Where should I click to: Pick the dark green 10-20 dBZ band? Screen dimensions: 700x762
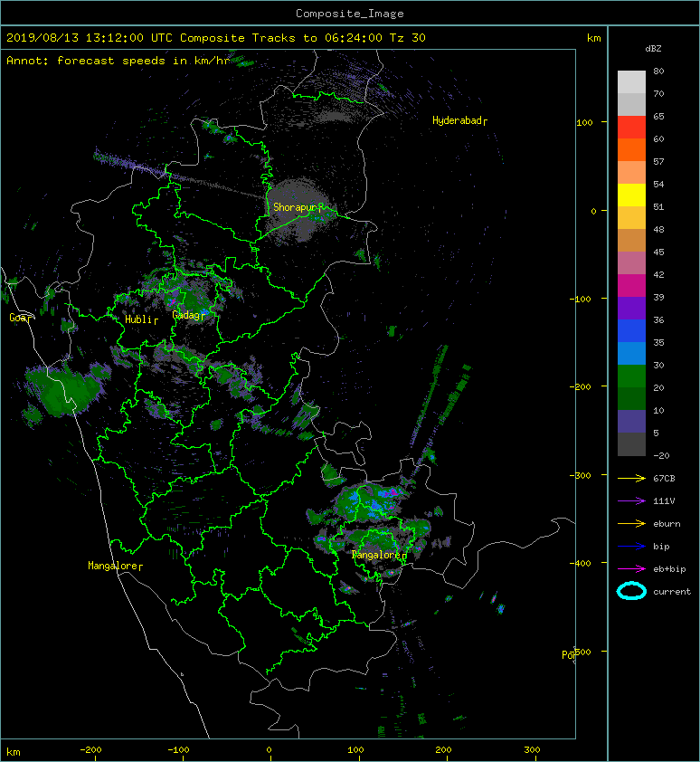631,399
